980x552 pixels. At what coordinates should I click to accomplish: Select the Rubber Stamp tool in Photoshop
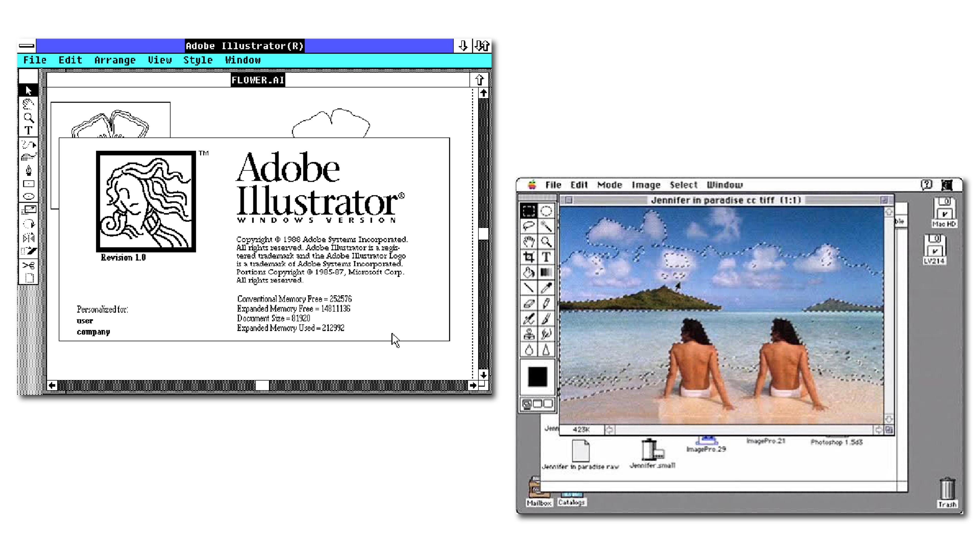[529, 334]
